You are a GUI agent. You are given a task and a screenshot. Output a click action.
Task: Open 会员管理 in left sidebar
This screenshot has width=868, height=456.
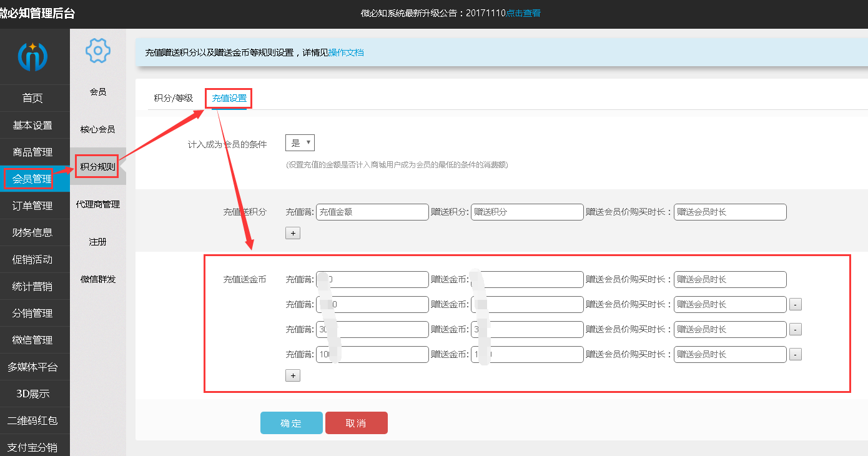[32, 179]
